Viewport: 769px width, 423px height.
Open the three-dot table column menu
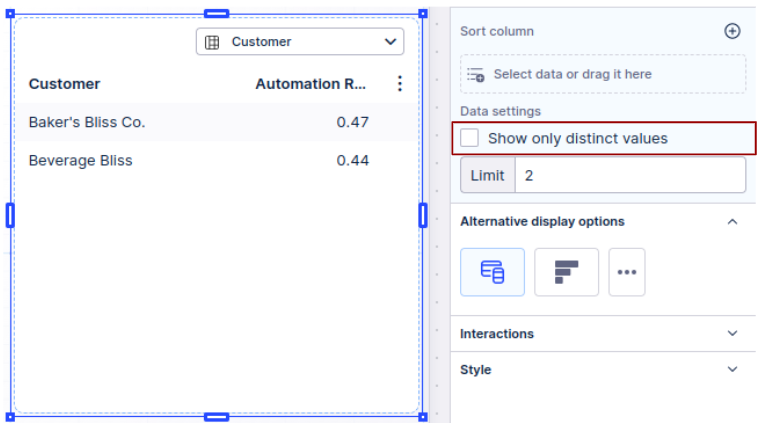click(400, 84)
